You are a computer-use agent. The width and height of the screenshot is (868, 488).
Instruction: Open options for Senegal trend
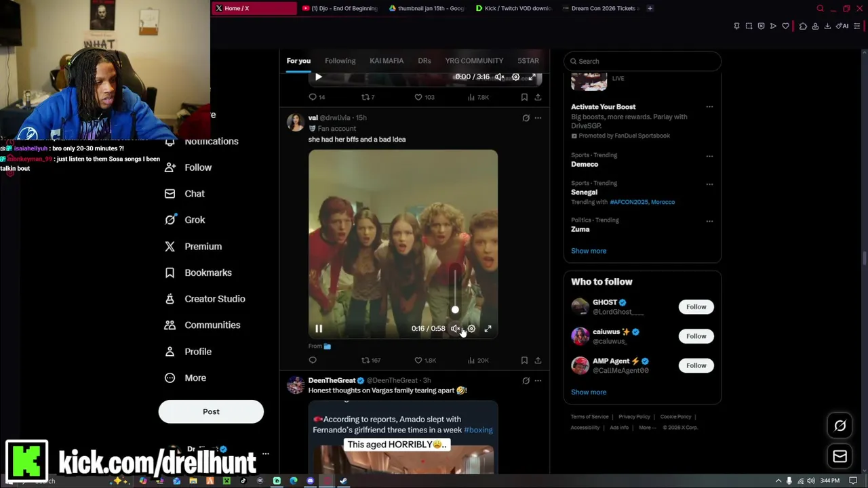(709, 184)
